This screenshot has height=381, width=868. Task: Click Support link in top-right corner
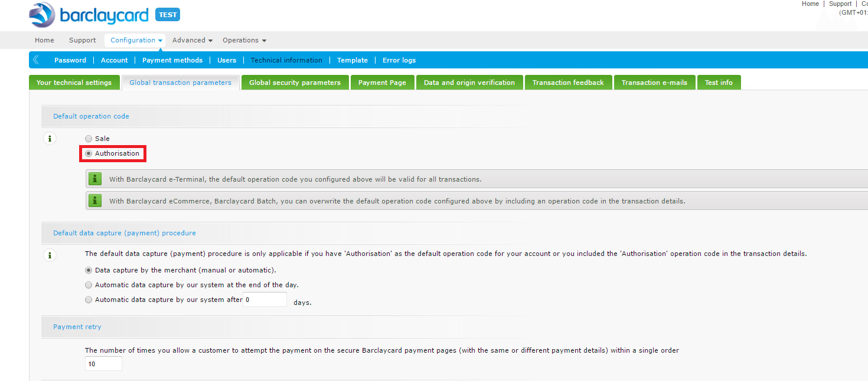click(x=840, y=4)
